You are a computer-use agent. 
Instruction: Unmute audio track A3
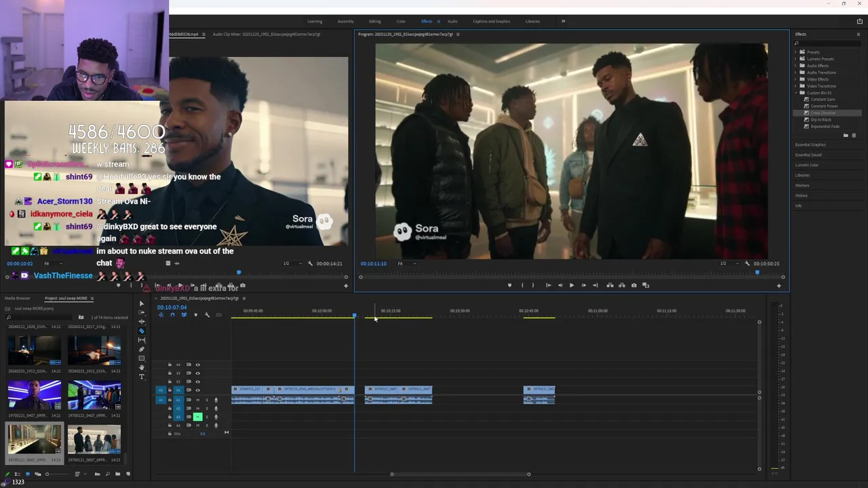(198, 417)
